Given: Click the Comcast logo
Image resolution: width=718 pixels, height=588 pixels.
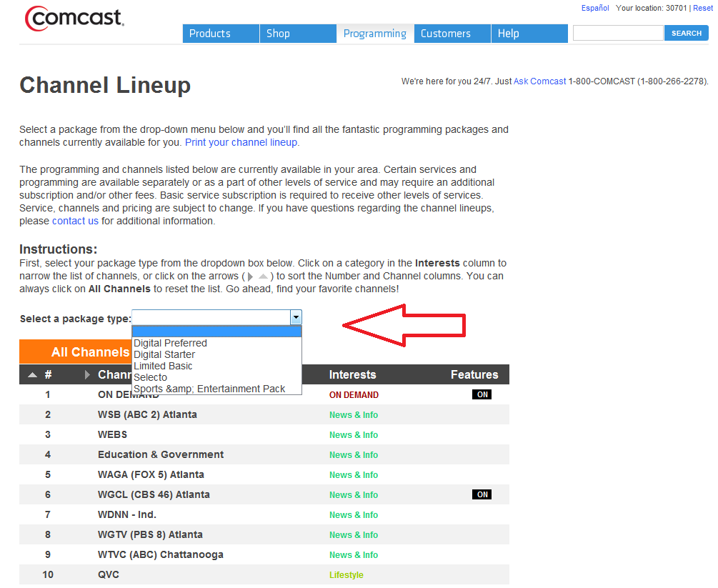Looking at the screenshot, I should pos(74,19).
